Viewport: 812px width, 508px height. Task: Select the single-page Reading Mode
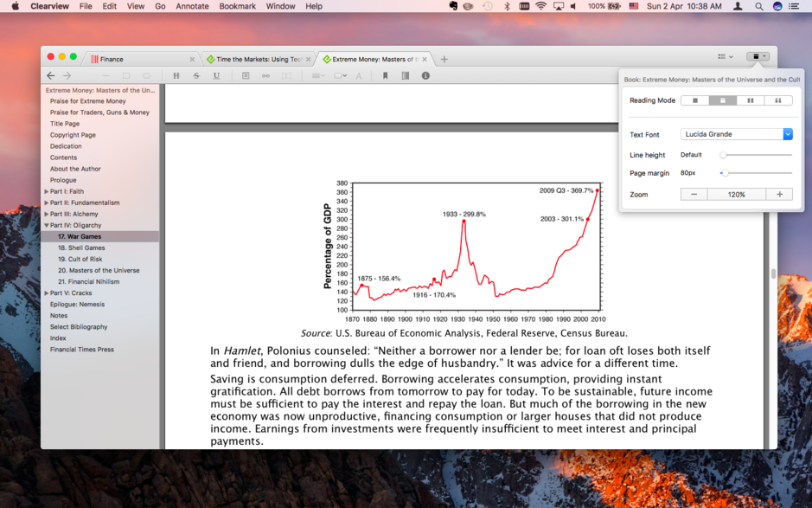695,100
